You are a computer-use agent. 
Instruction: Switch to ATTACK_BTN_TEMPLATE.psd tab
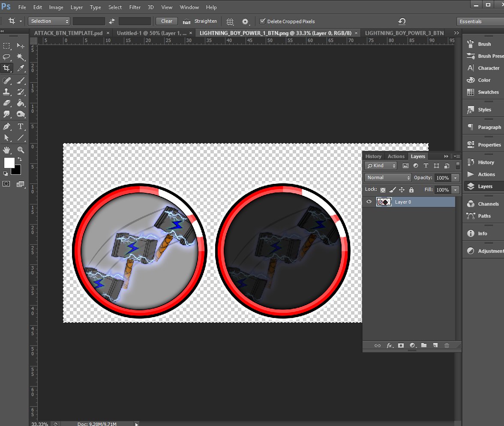click(x=69, y=33)
